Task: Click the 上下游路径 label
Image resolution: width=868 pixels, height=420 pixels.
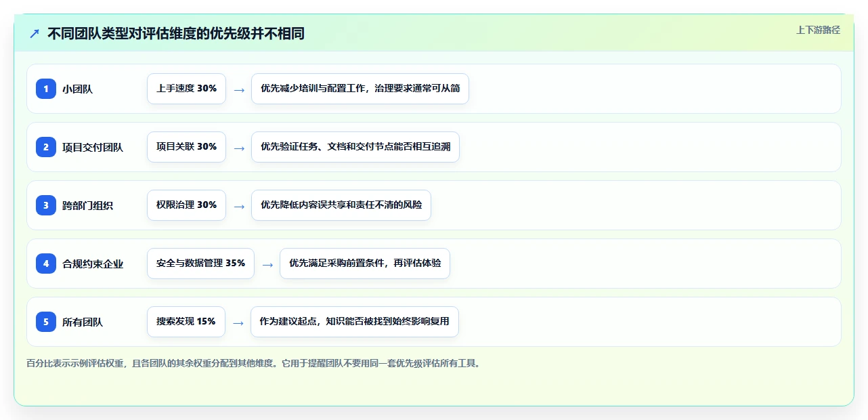Action: 818,30
